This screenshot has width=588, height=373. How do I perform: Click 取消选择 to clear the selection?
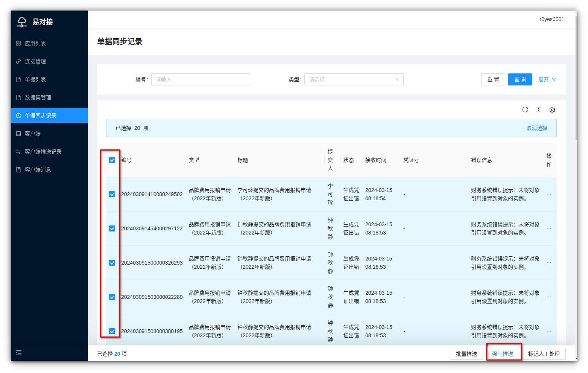click(536, 128)
